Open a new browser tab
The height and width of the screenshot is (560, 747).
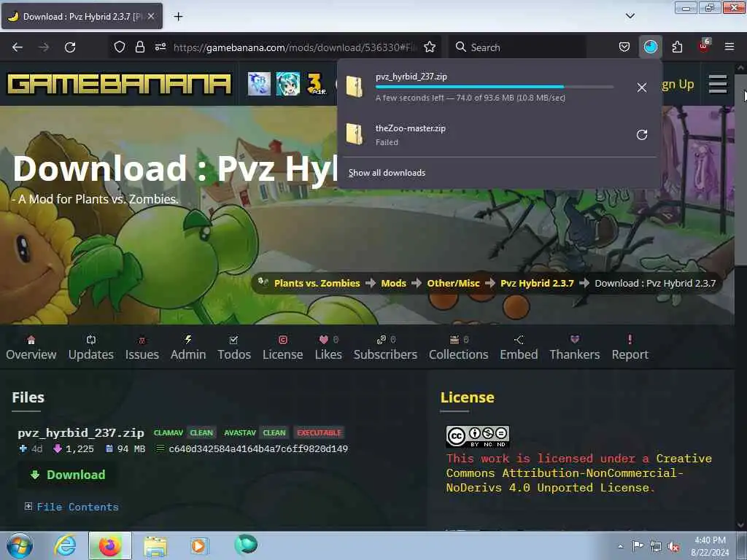(178, 17)
